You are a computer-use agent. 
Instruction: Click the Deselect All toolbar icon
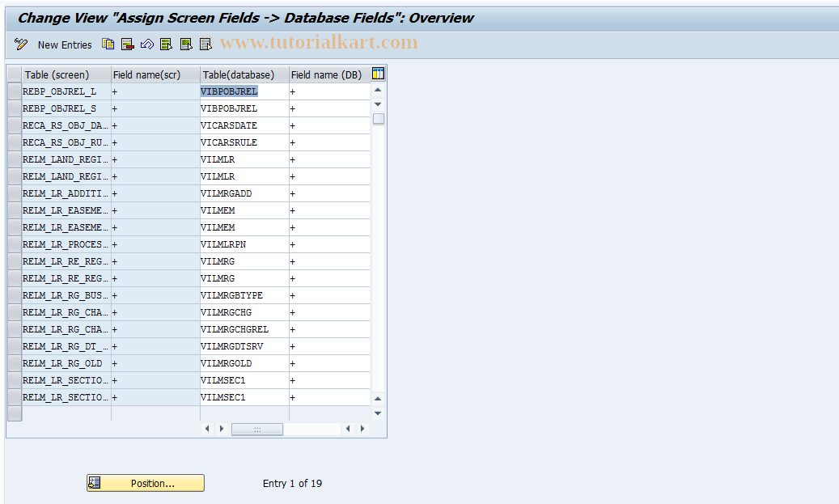[x=205, y=44]
